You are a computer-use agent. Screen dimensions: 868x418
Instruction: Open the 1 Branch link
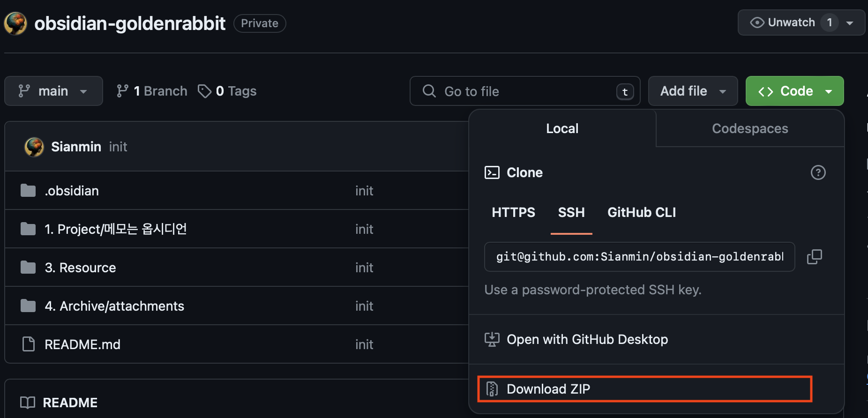tap(152, 91)
